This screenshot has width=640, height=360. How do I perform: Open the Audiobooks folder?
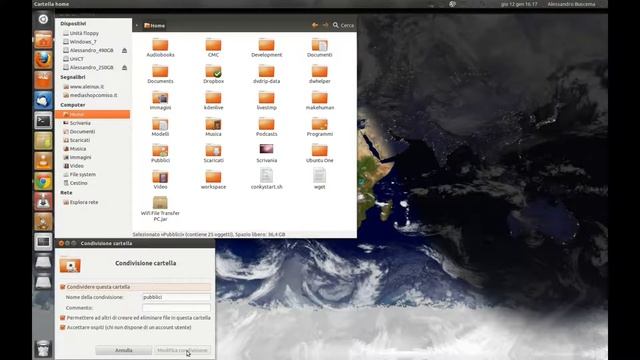click(160, 48)
